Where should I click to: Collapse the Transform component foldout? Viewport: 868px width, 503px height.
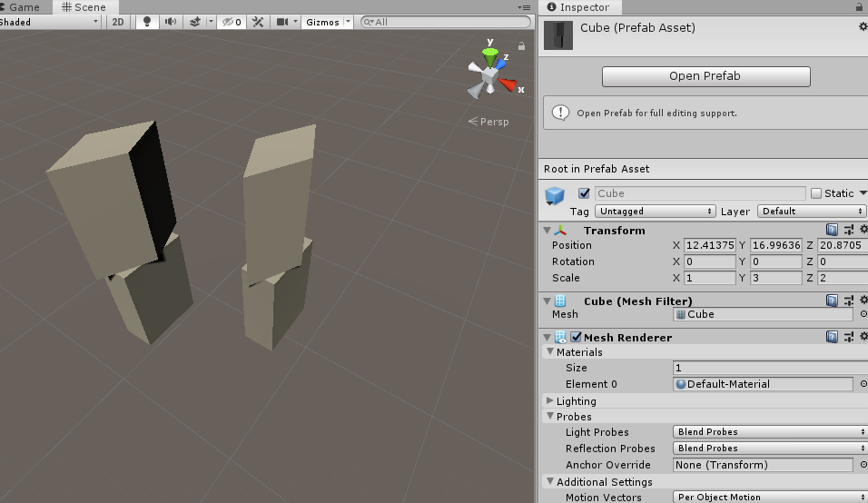click(547, 231)
